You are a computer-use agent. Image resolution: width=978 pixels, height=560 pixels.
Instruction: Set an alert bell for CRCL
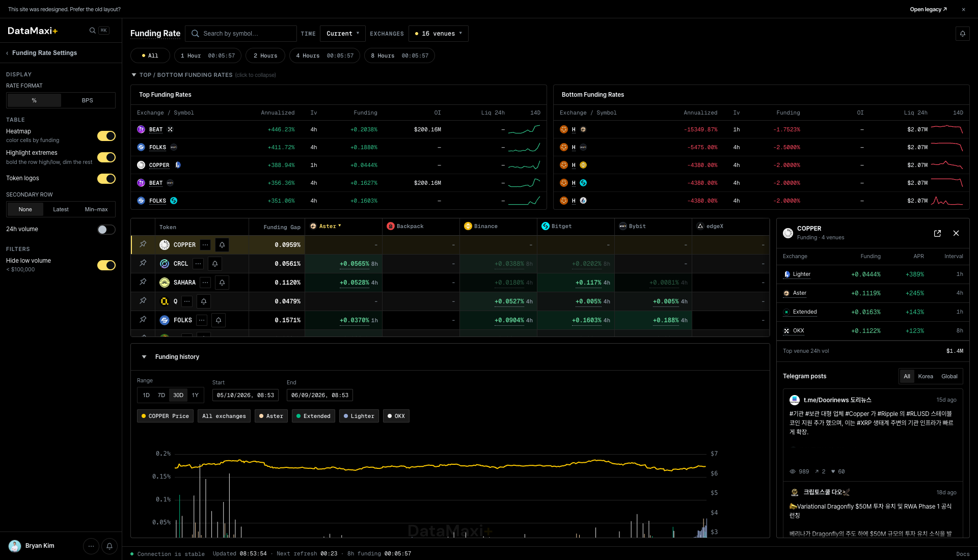point(215,264)
